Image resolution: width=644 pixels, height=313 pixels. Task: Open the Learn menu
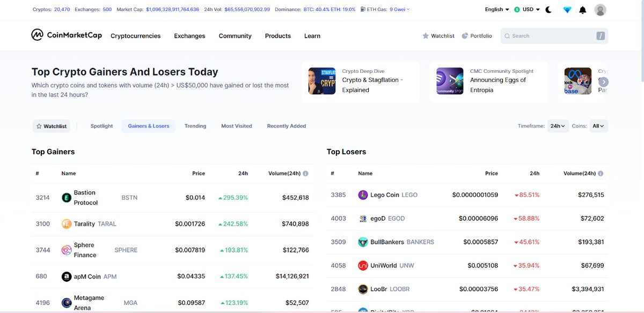click(312, 36)
